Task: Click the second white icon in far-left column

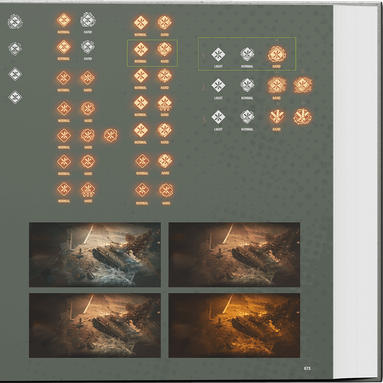Action: pos(15,48)
